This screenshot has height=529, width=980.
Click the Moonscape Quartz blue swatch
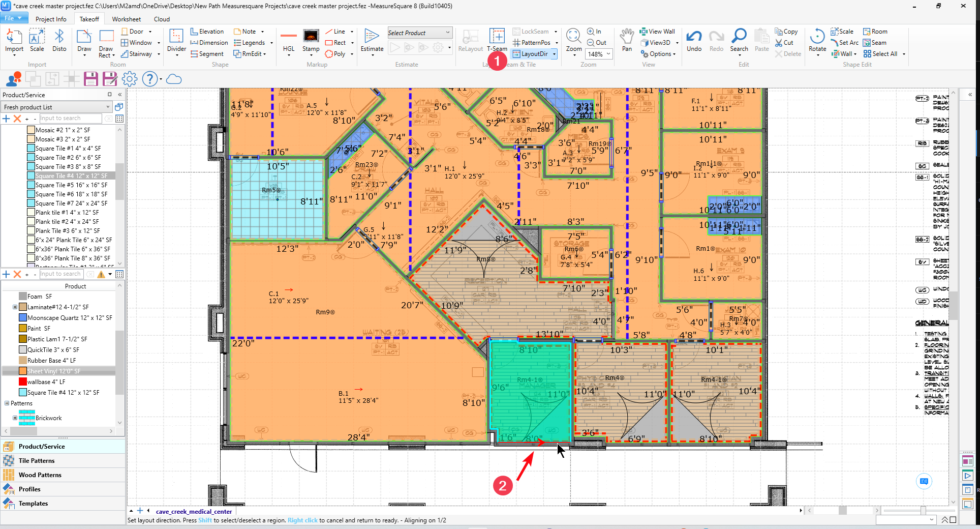[23, 318]
